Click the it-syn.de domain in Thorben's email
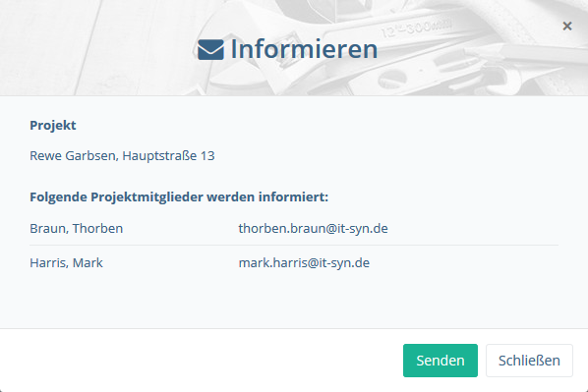The height and width of the screenshot is (392, 588). click(x=363, y=228)
